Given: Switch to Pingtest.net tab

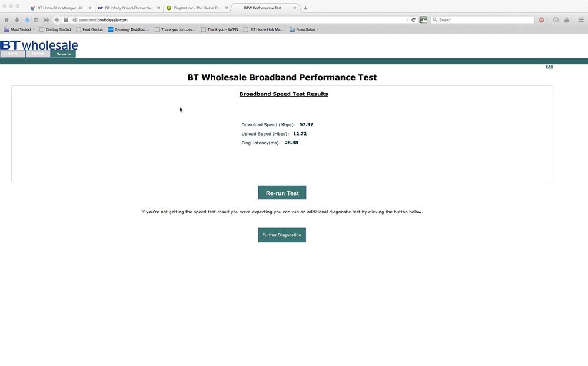Looking at the screenshot, I should (197, 8).
